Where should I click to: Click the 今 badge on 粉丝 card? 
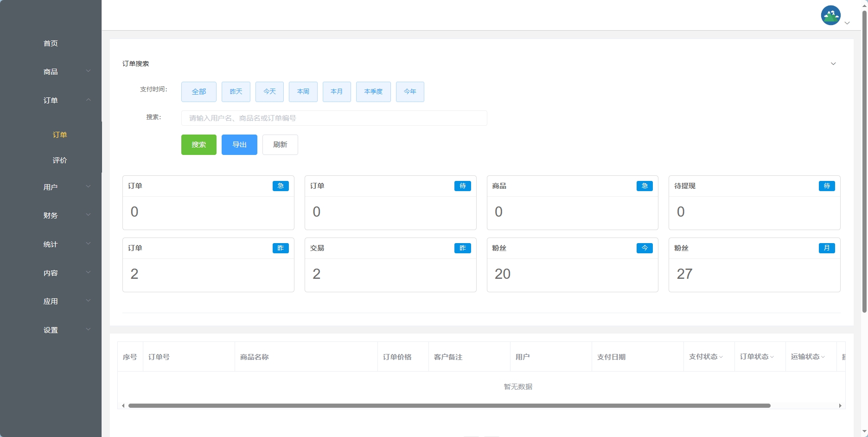[x=645, y=248]
